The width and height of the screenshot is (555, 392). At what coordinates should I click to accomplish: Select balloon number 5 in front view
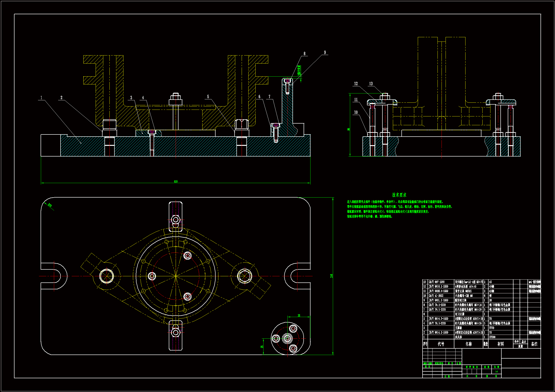208,97
